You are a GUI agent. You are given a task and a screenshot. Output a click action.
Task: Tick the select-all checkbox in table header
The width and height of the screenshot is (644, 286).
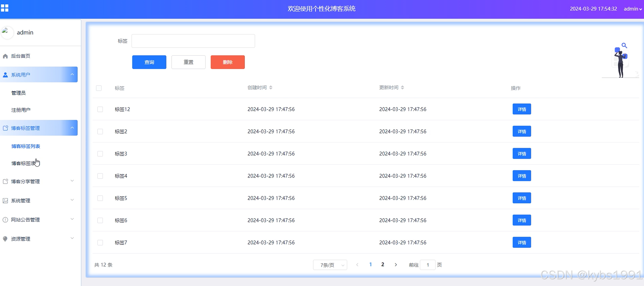click(99, 88)
